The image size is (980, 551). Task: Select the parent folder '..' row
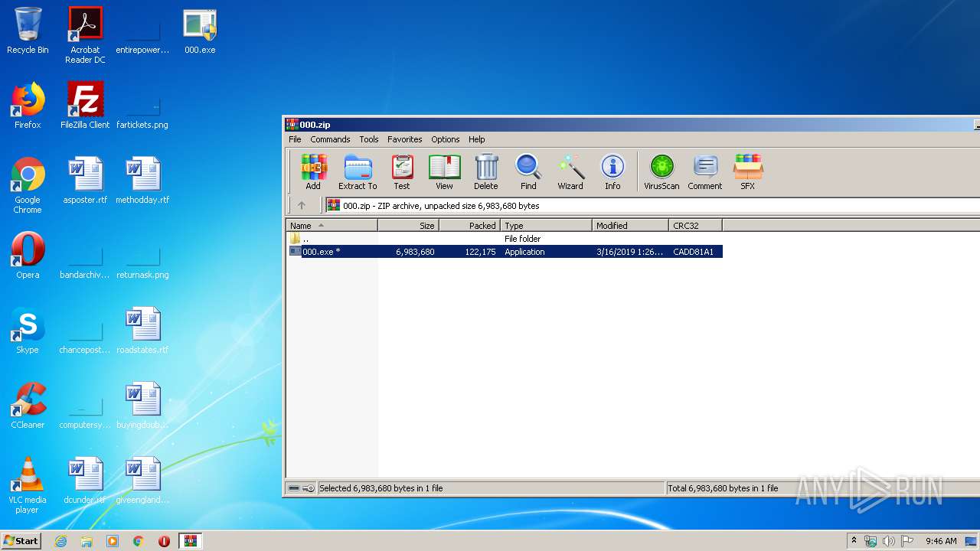[x=505, y=239]
